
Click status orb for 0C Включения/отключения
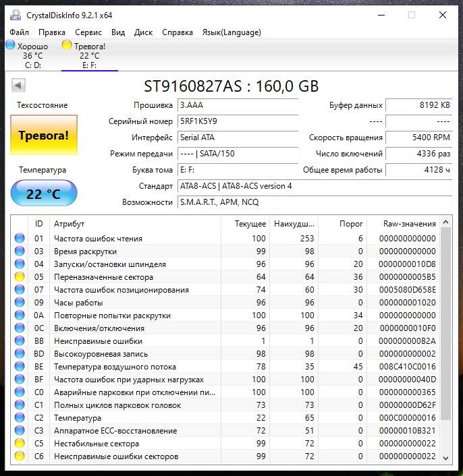[x=20, y=328]
